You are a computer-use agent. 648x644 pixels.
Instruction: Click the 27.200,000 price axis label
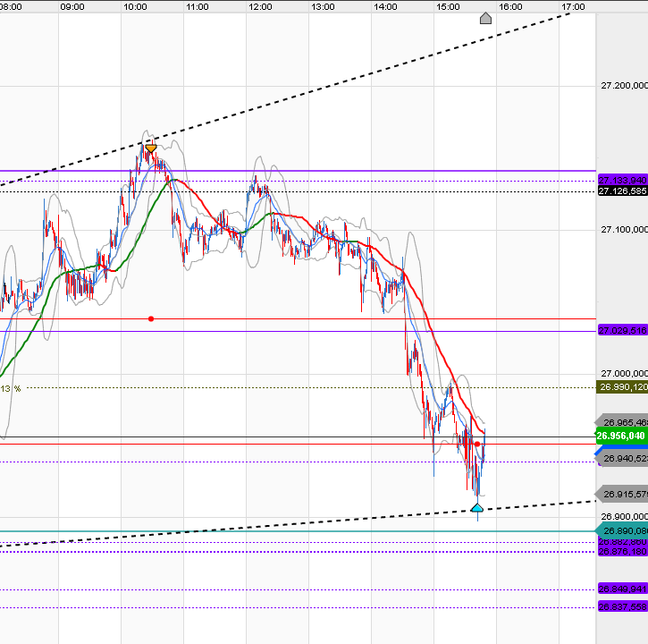(x=624, y=86)
